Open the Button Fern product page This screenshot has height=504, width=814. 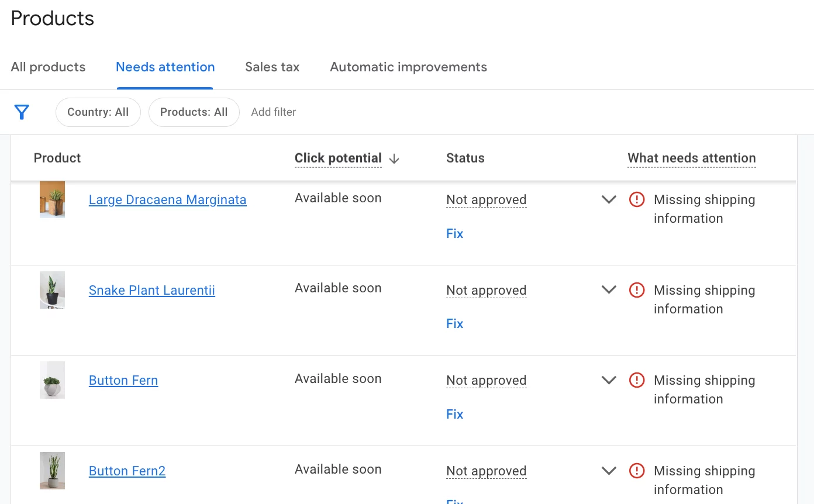click(123, 380)
